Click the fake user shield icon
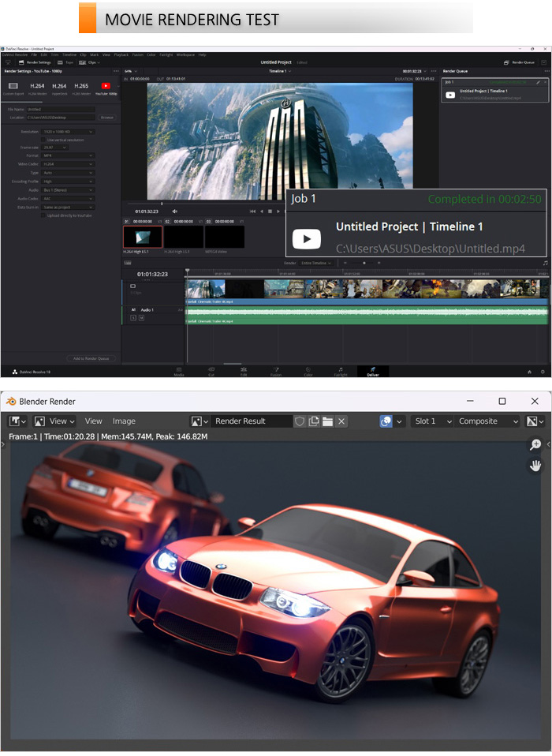This screenshot has width=552, height=756. pos(300,421)
